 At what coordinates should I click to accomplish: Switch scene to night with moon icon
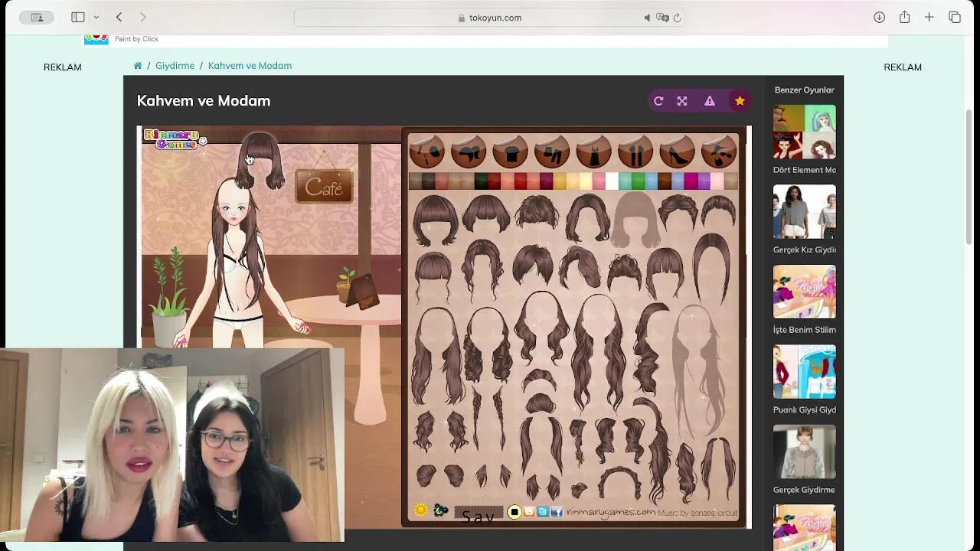coord(440,510)
